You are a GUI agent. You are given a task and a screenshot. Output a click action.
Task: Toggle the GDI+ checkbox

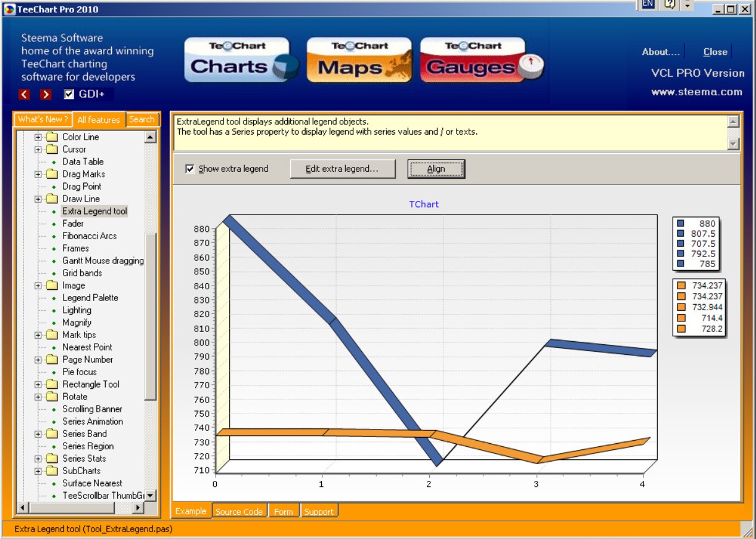(x=69, y=95)
